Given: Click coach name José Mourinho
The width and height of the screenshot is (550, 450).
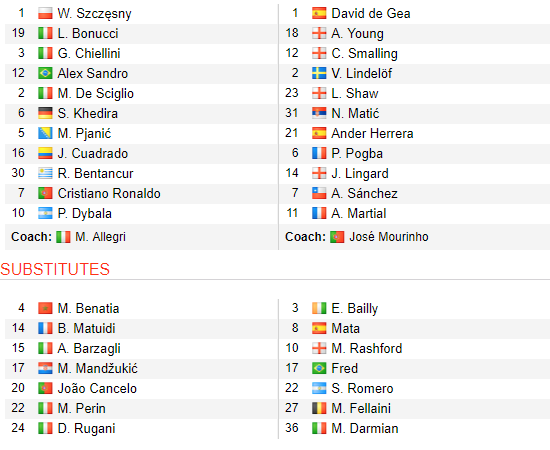Looking at the screenshot, I should [389, 237].
